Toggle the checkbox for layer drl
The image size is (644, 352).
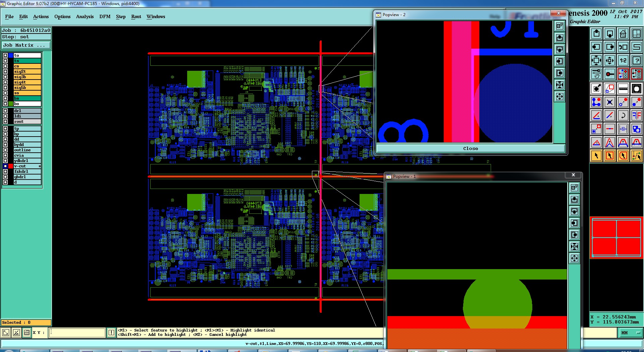(5, 111)
